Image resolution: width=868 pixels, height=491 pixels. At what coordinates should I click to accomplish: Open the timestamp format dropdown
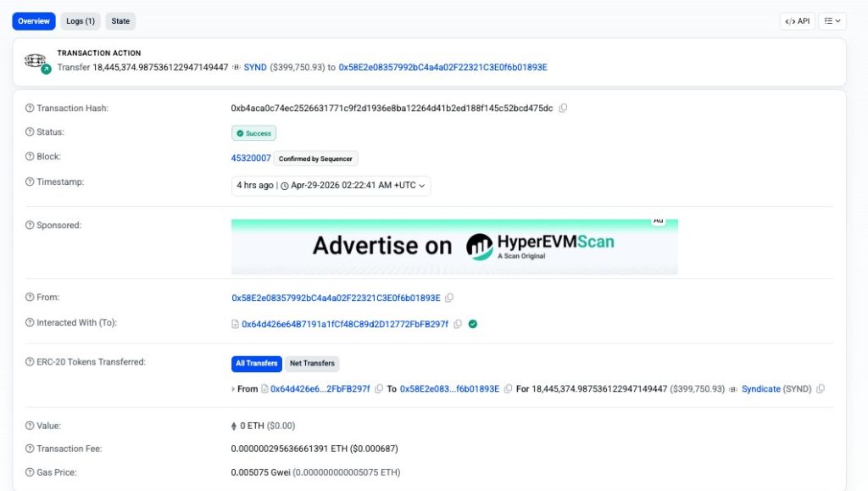coord(423,186)
